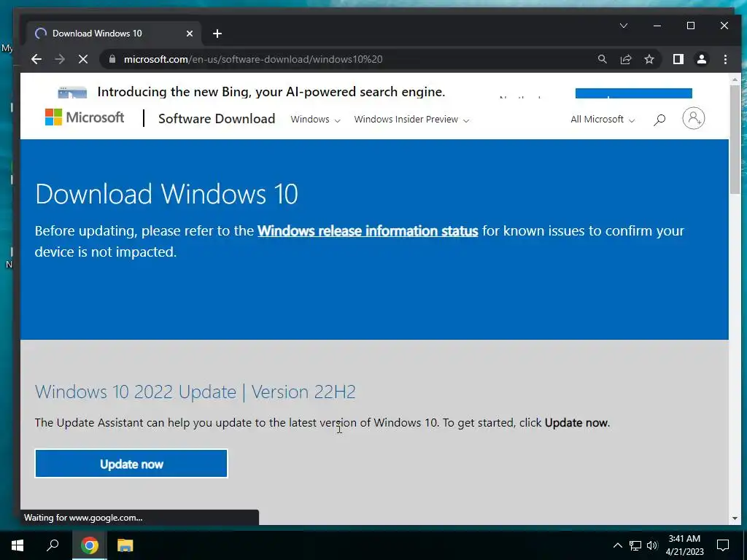The image size is (747, 560).
Task: Open Windows release information status link
Action: click(x=368, y=231)
